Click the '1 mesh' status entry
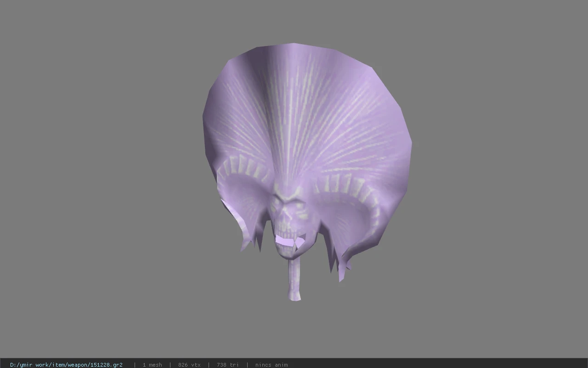This screenshot has height=368, width=588. (x=152, y=365)
